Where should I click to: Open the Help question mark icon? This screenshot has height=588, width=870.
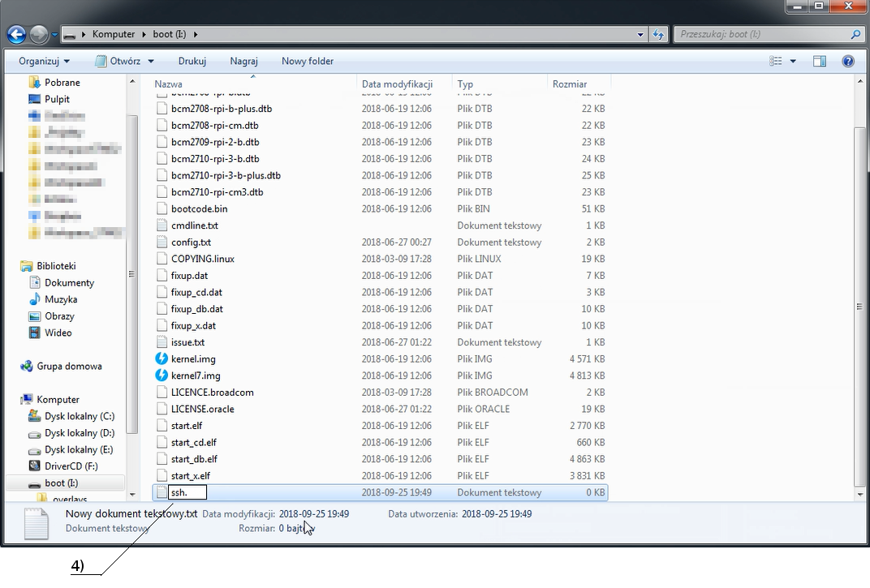pyautogui.click(x=848, y=61)
